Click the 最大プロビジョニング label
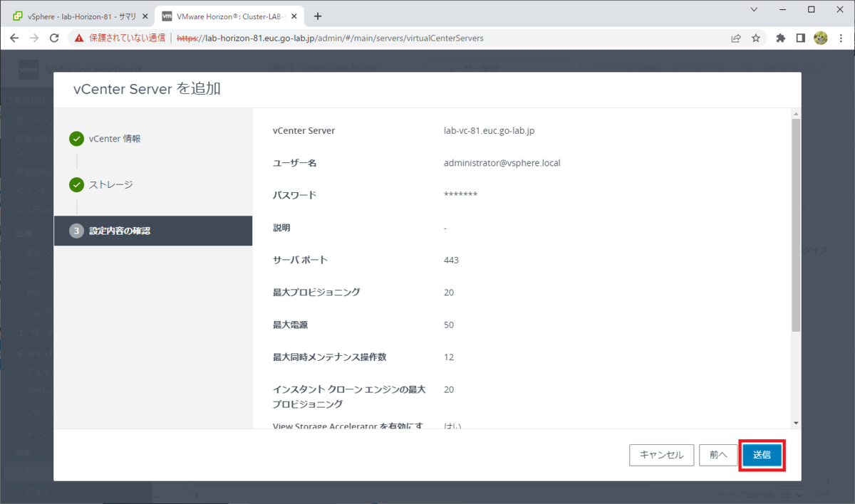 316,293
